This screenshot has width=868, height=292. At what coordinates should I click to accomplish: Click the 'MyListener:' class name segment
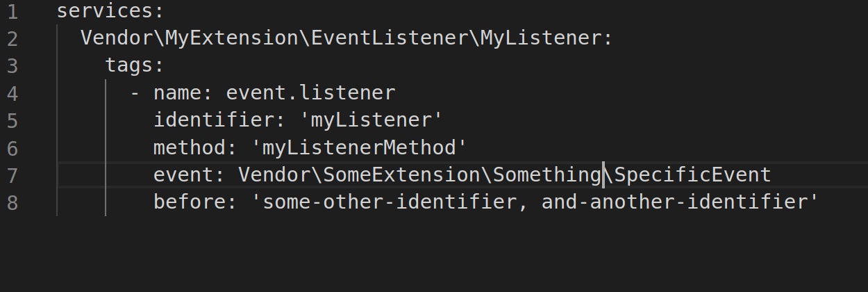tap(546, 39)
